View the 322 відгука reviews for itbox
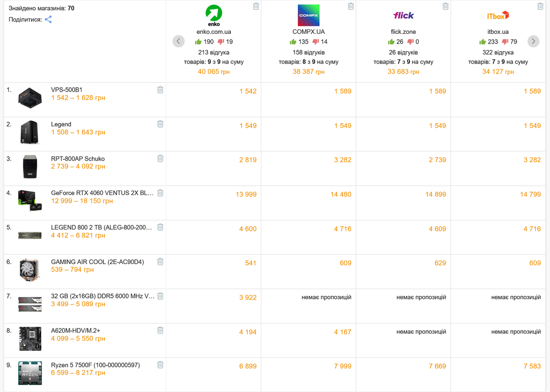Viewport: 550px width, 392px height. pos(498,52)
